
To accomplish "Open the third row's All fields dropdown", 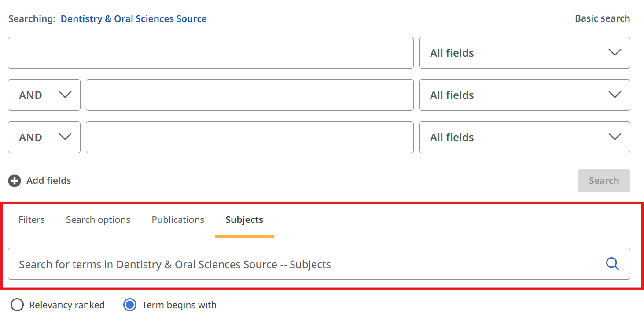I will [524, 137].
